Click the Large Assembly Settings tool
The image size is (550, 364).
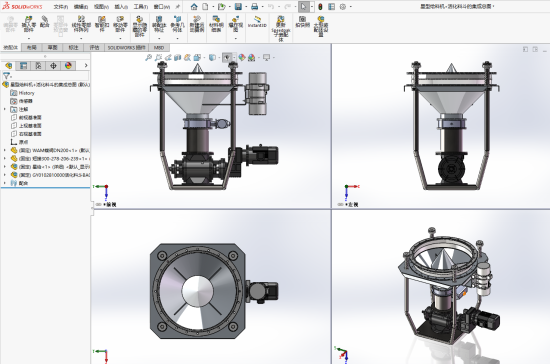tap(321, 26)
